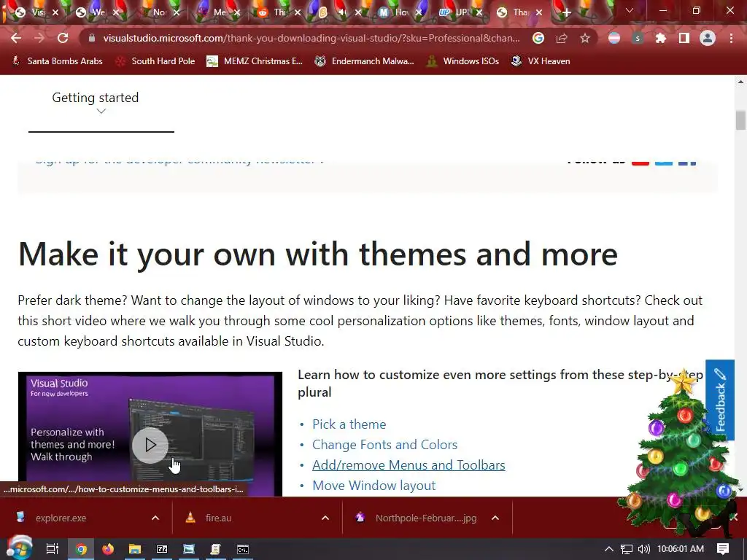747x560 pixels.
Task: Open the 'Move Window layout' link
Action: [x=374, y=486]
